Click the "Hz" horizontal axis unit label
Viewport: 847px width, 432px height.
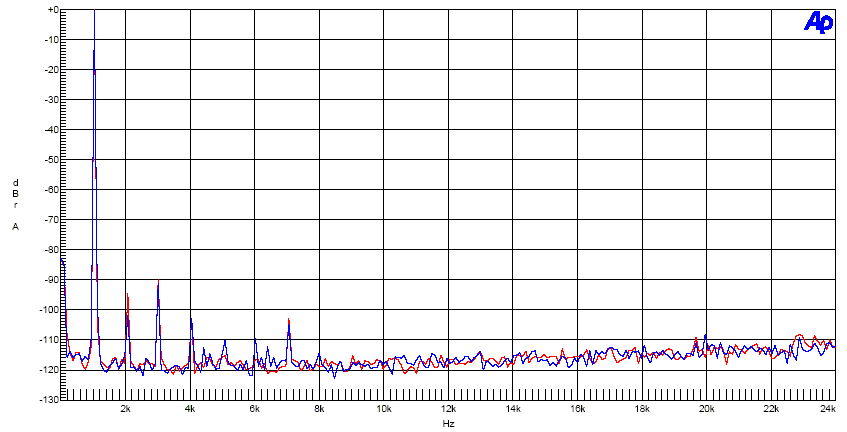click(x=448, y=424)
